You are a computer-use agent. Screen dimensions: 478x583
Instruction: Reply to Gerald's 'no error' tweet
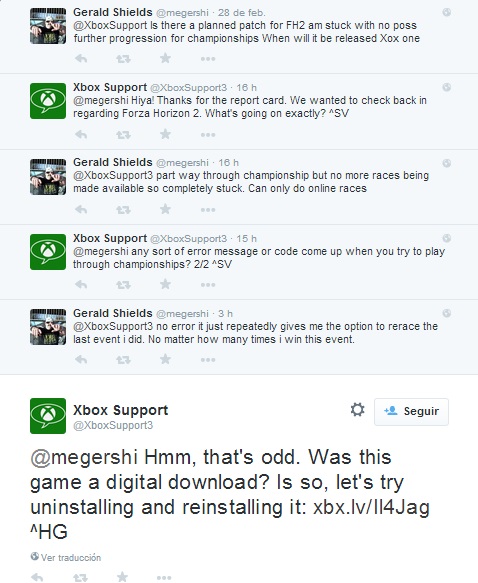point(81,360)
